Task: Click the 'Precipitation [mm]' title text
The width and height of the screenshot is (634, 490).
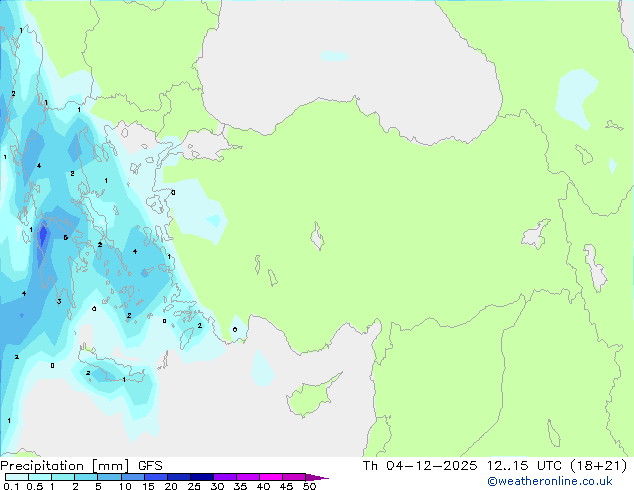Action: point(64,466)
